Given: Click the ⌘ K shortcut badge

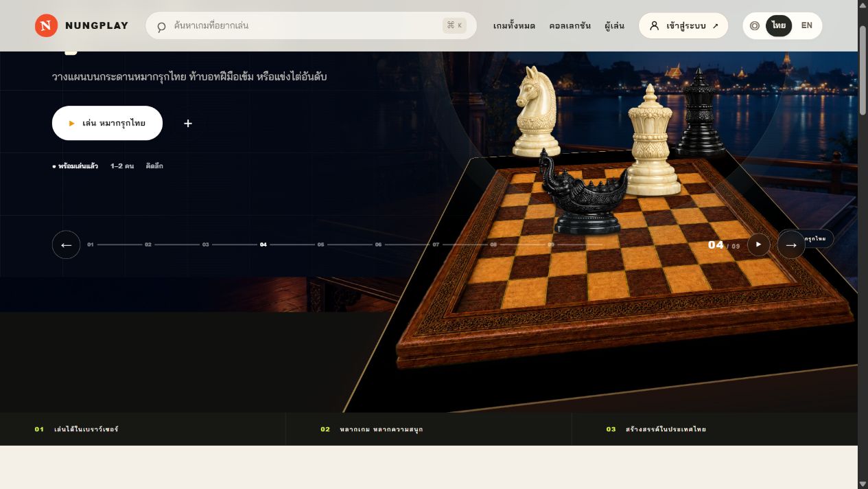Looking at the screenshot, I should click(x=454, y=25).
